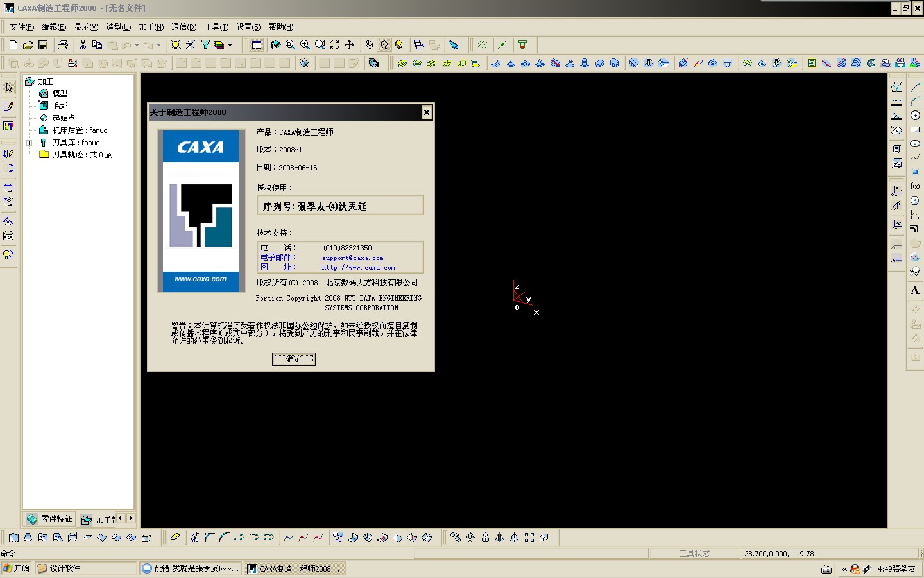Click the 序列号 serial number field
Viewport: 924px width, 578px height.
click(x=340, y=206)
